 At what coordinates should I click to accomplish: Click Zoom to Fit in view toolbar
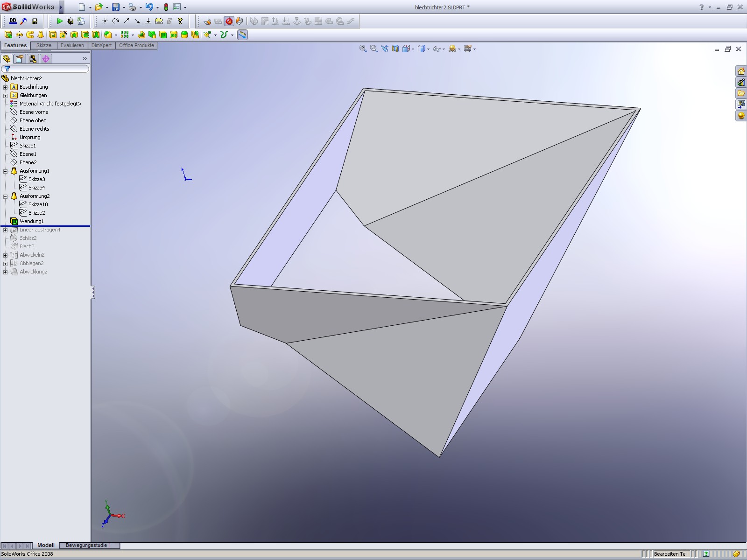[x=363, y=49]
